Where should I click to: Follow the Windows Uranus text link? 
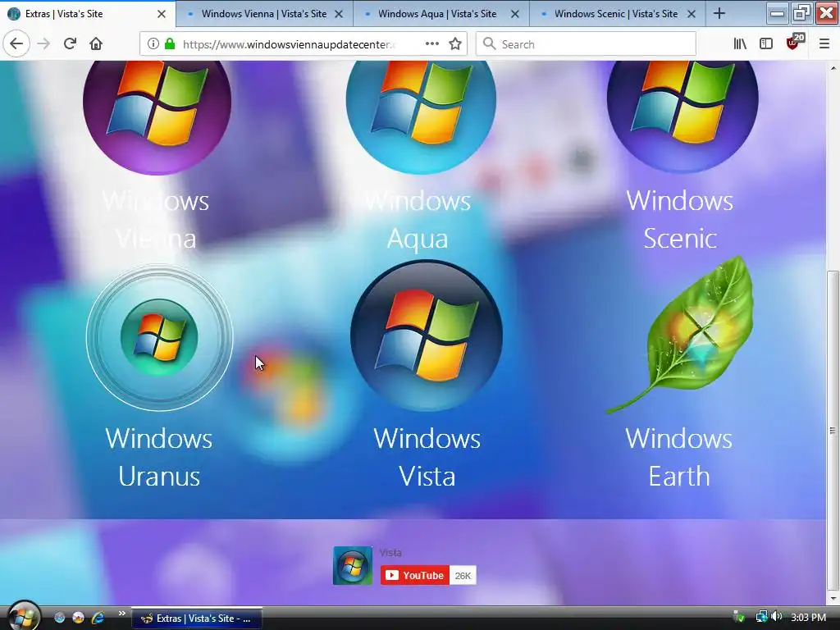tap(159, 457)
